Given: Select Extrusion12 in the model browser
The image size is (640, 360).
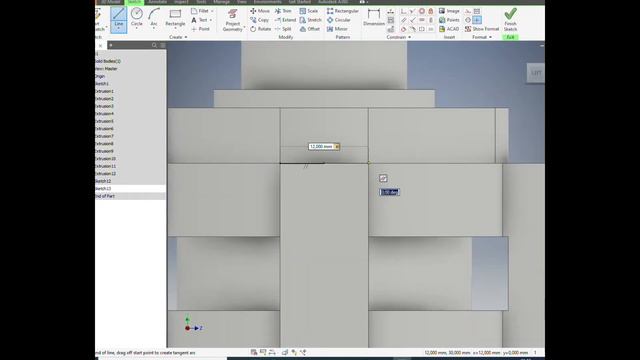Looking at the screenshot, I should point(105,173).
